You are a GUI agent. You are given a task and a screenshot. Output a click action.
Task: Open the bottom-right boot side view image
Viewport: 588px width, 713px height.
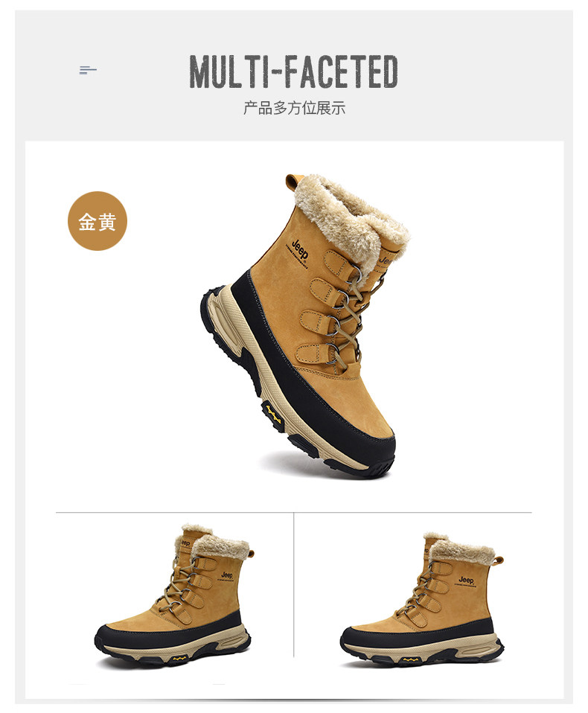point(423,600)
